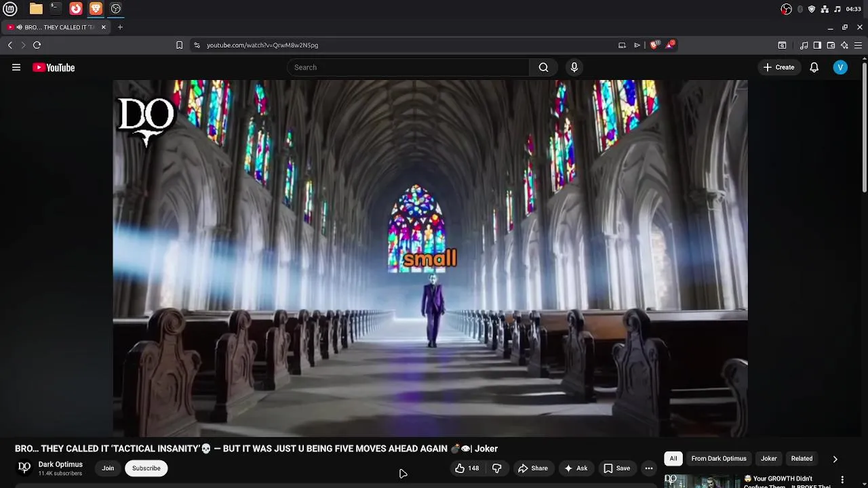Bookmark this page
This screenshot has height=488, width=868.
point(179,45)
